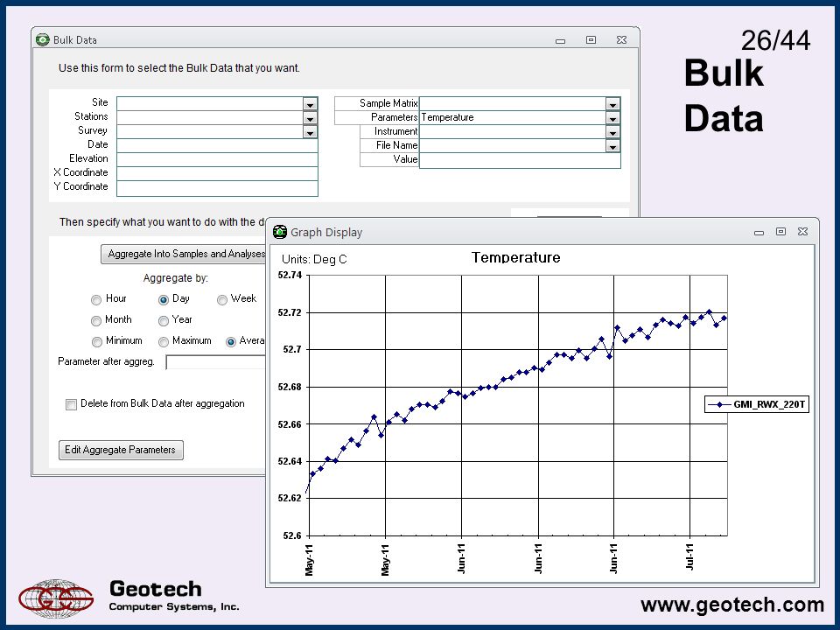840x630 pixels.
Task: Open the Instrument dropdown
Action: coord(612,132)
